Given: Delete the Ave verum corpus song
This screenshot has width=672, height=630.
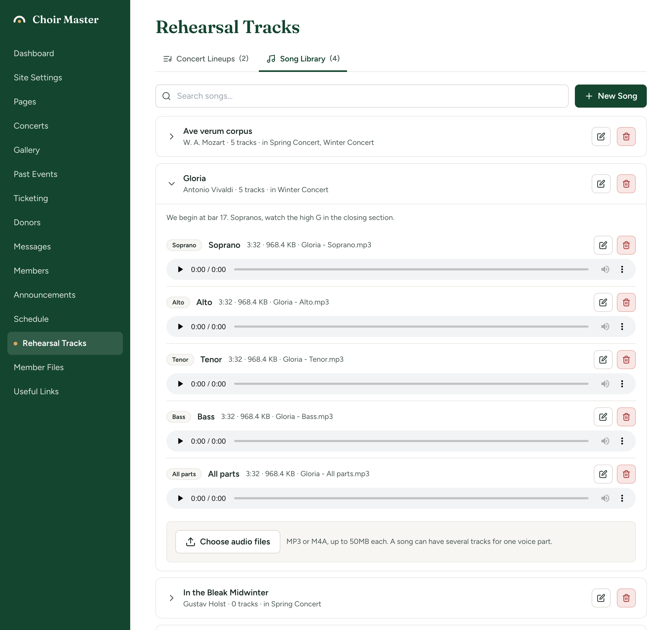Looking at the screenshot, I should pyautogui.click(x=626, y=136).
